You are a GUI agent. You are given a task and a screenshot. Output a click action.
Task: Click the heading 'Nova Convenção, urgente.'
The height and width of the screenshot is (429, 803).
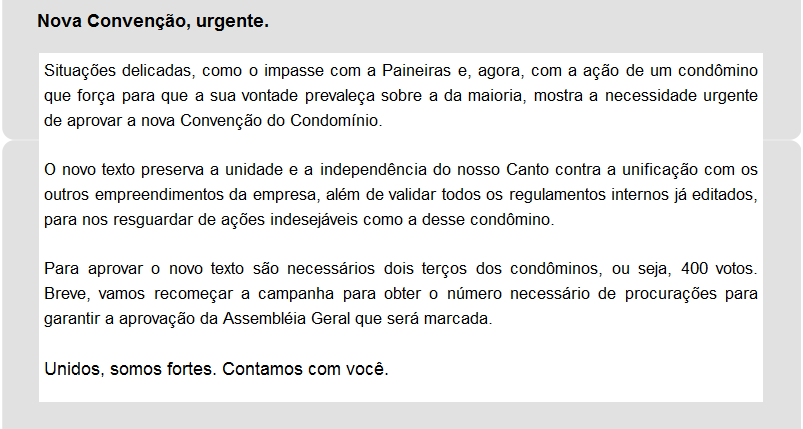(x=153, y=22)
